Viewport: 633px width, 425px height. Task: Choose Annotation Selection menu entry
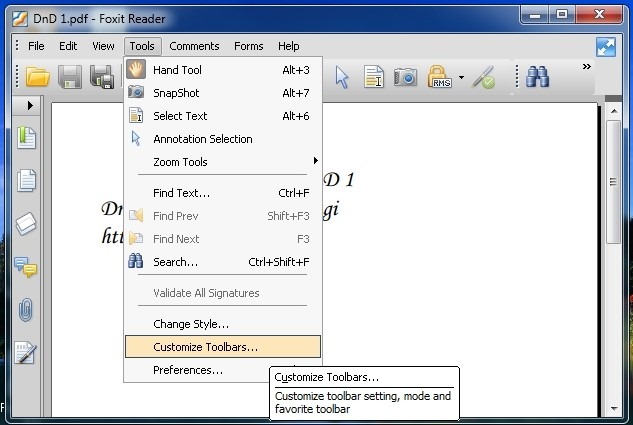pyautogui.click(x=223, y=139)
